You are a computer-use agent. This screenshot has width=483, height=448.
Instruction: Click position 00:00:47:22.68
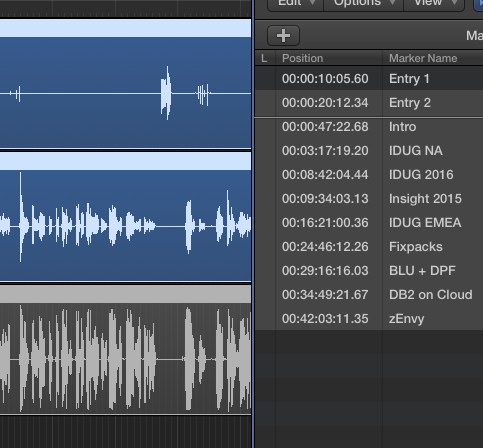pos(325,127)
